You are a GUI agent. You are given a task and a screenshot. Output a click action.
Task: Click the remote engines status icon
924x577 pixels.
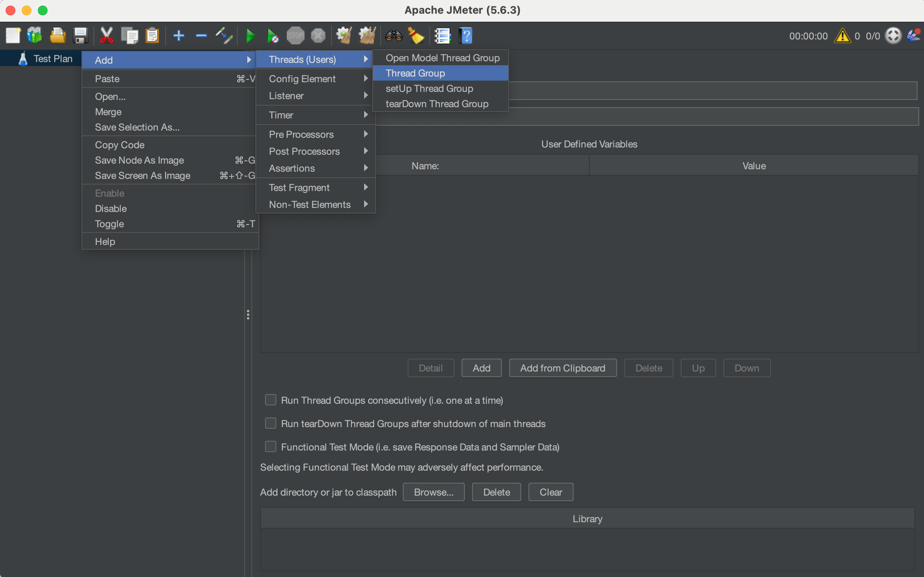(893, 36)
